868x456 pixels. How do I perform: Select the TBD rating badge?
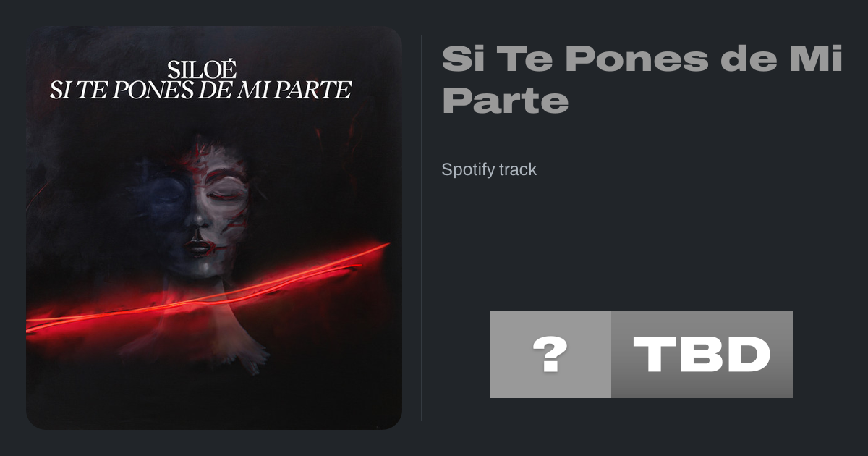tap(702, 355)
